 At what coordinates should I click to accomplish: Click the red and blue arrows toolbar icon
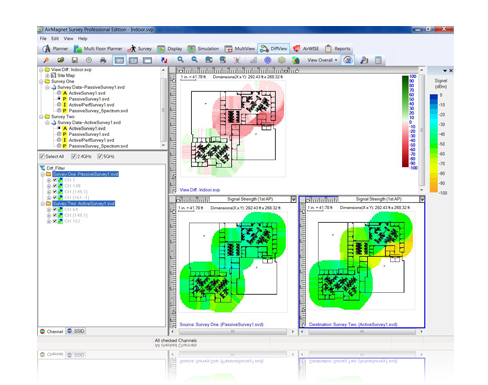click(x=164, y=60)
